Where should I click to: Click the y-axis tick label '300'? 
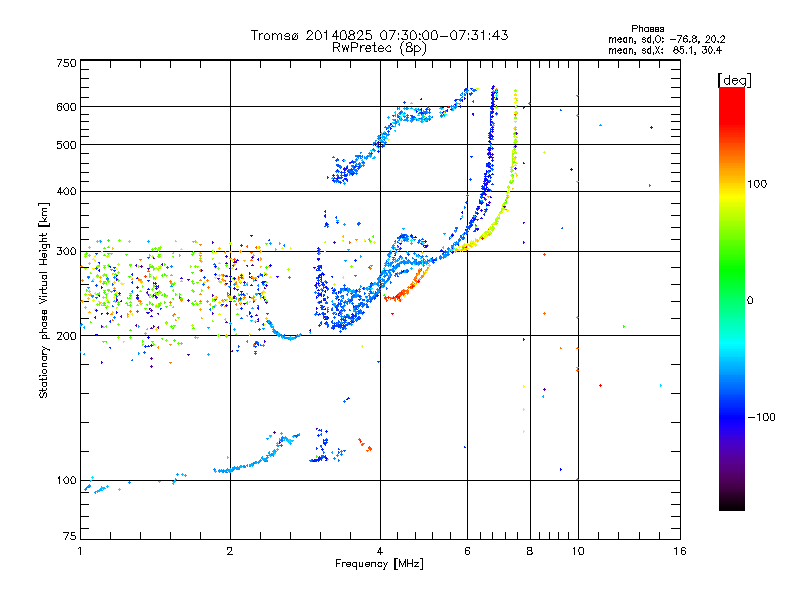tap(66, 252)
